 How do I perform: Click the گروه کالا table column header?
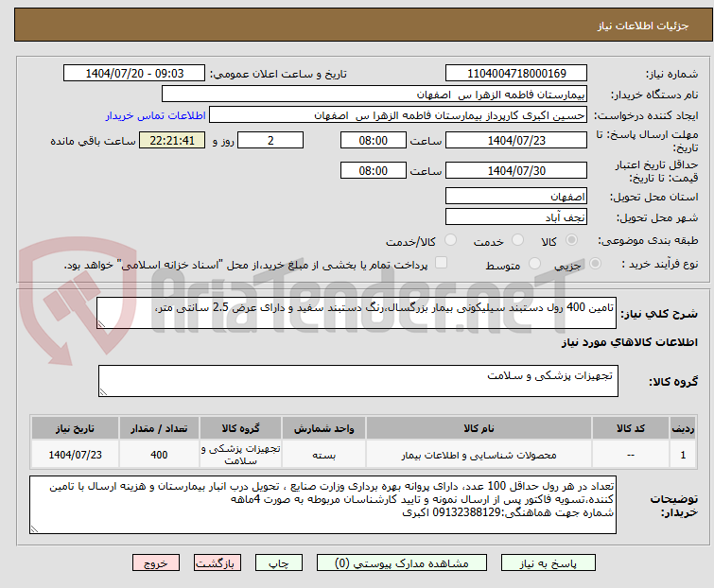coord(240,428)
